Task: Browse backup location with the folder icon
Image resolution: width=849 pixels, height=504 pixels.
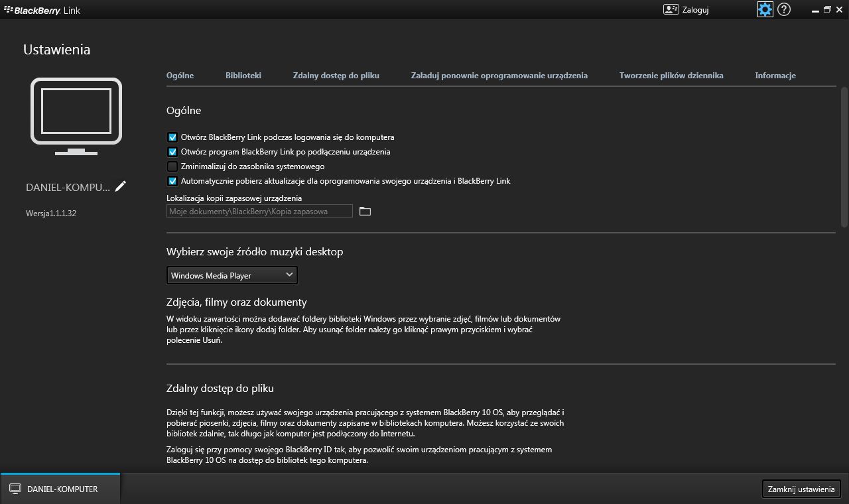Action: tap(365, 211)
